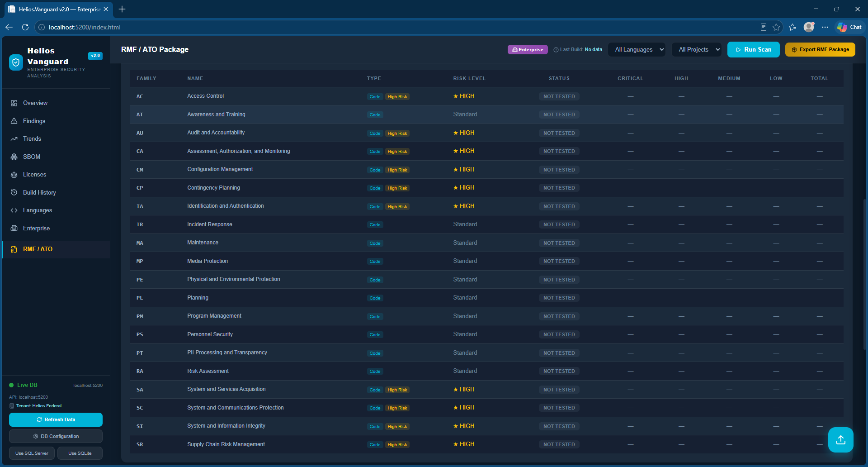Click the Build History clock icon
The height and width of the screenshot is (467, 868).
pos(14,192)
